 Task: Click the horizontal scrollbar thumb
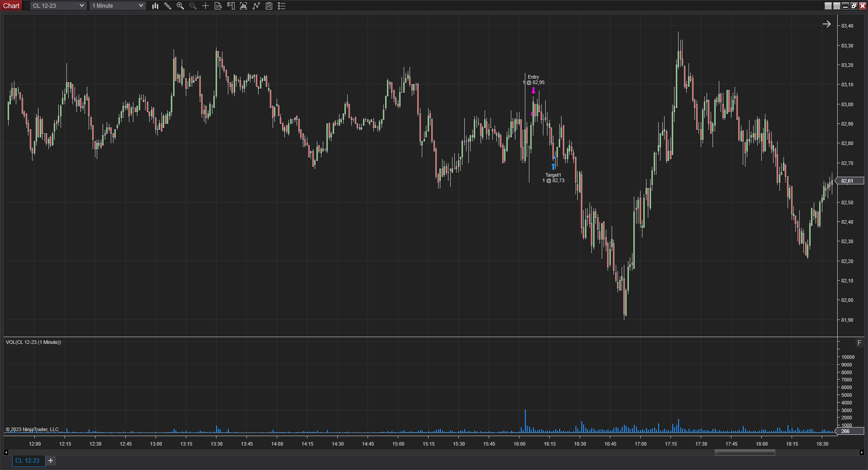745,452
